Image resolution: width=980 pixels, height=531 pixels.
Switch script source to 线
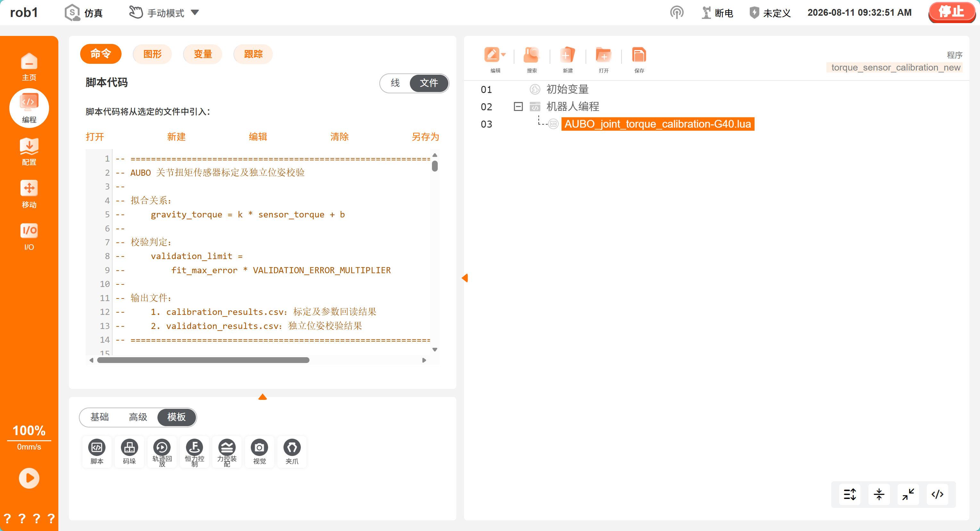click(395, 83)
